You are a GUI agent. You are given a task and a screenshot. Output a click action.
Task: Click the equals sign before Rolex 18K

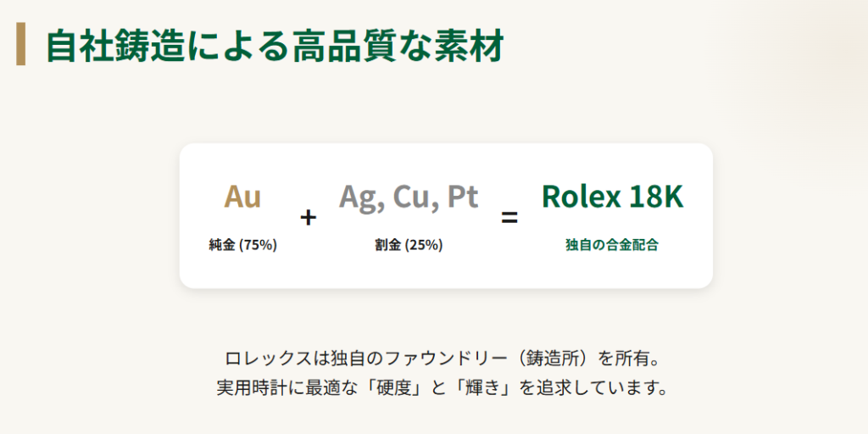(x=509, y=218)
